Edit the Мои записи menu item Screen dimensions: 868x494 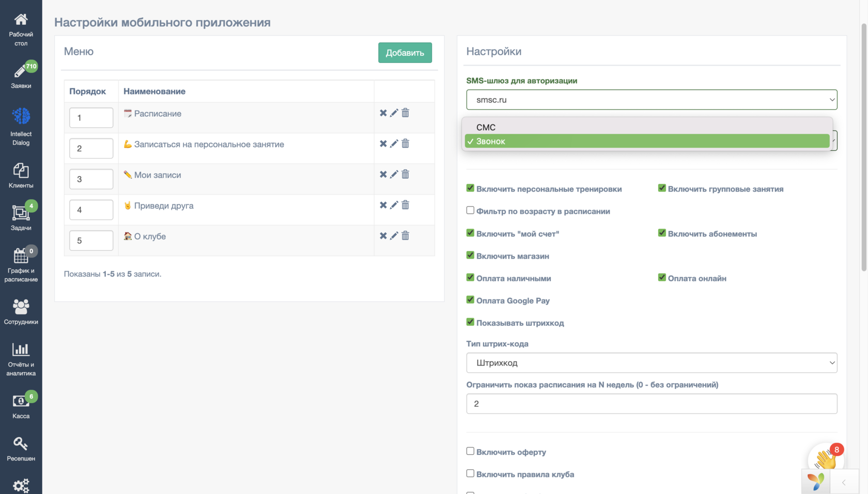[394, 174]
